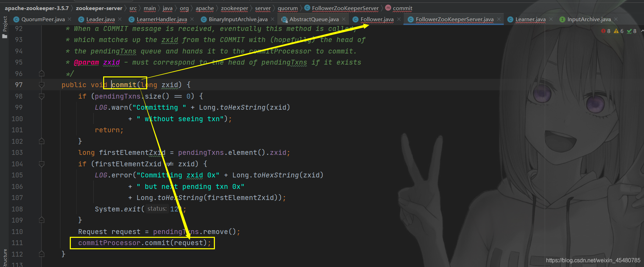Select the BinaryInputArchive.java tab
This screenshot has width=644, height=267.
click(238, 19)
